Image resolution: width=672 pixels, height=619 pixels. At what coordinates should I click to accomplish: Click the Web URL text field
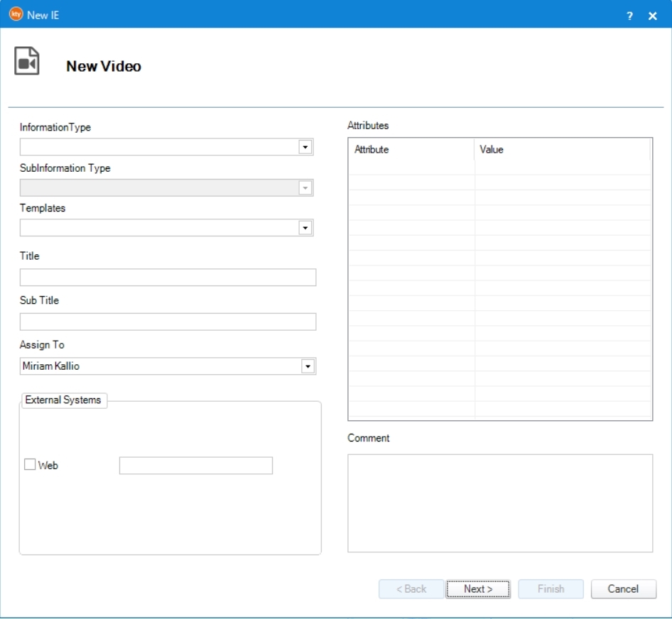196,465
